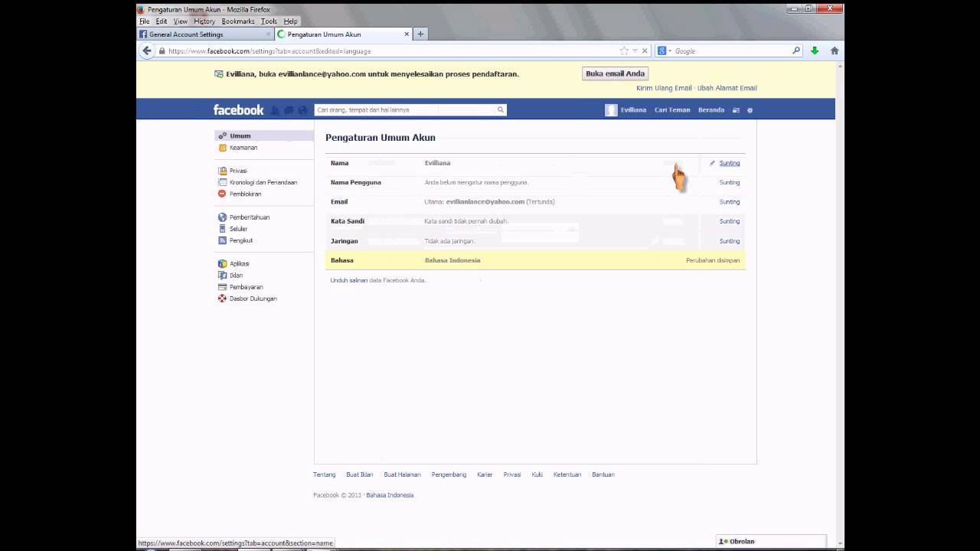
Task: Stop loading with the X icon
Action: (x=645, y=51)
